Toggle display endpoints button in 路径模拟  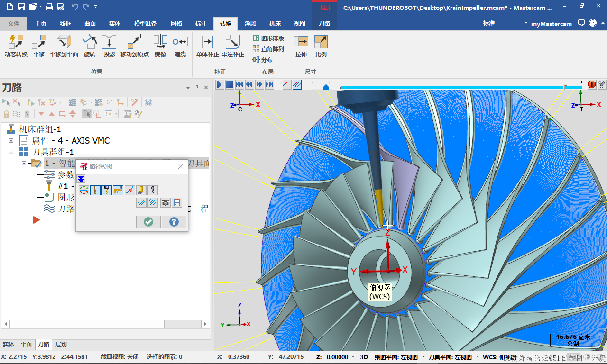pyautogui.click(x=129, y=190)
